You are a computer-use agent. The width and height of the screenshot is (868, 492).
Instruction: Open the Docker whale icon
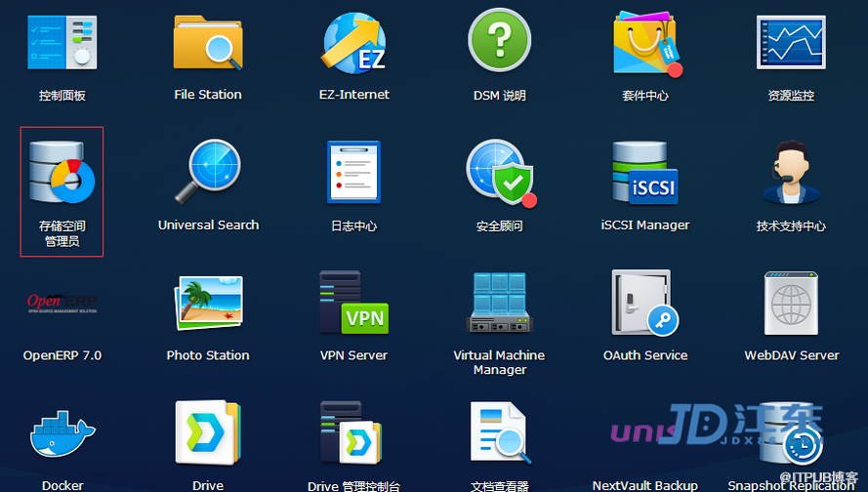point(62,432)
